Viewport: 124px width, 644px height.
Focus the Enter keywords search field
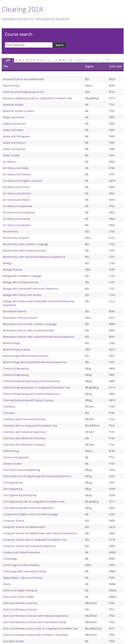pyautogui.click(x=29, y=45)
